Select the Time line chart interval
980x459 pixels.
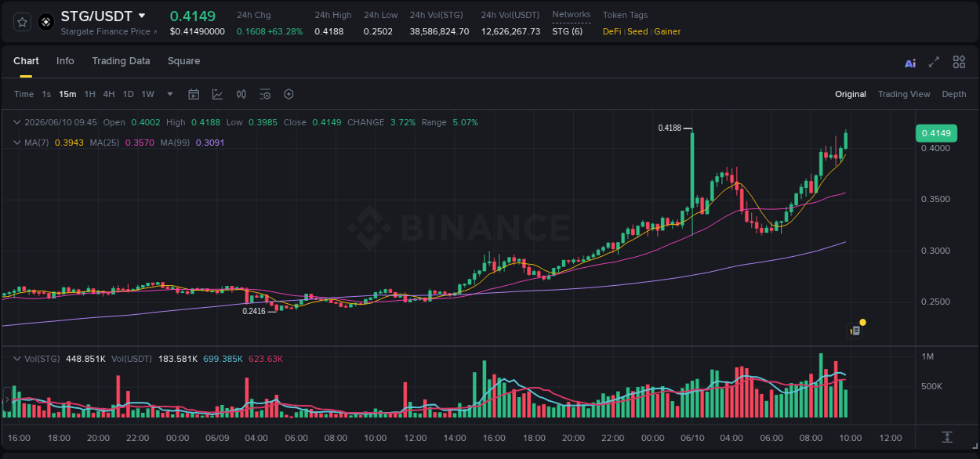point(24,94)
